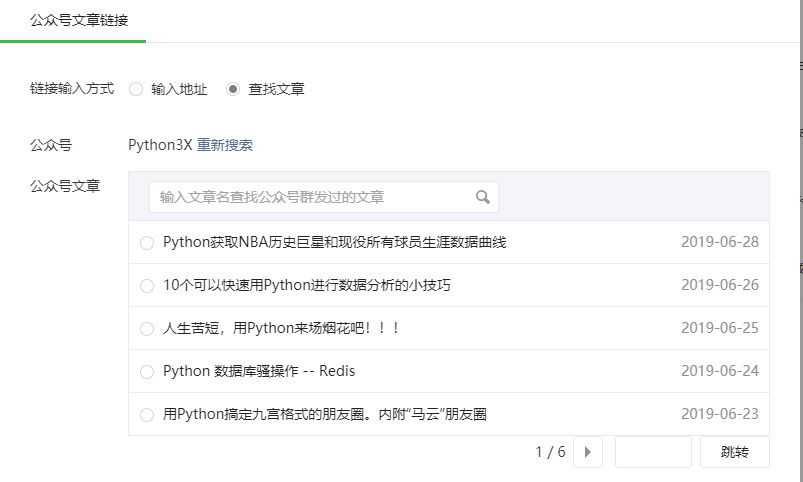The width and height of the screenshot is (803, 482).
Task: Click the 2019-06-28 date entry
Action: coord(720,242)
